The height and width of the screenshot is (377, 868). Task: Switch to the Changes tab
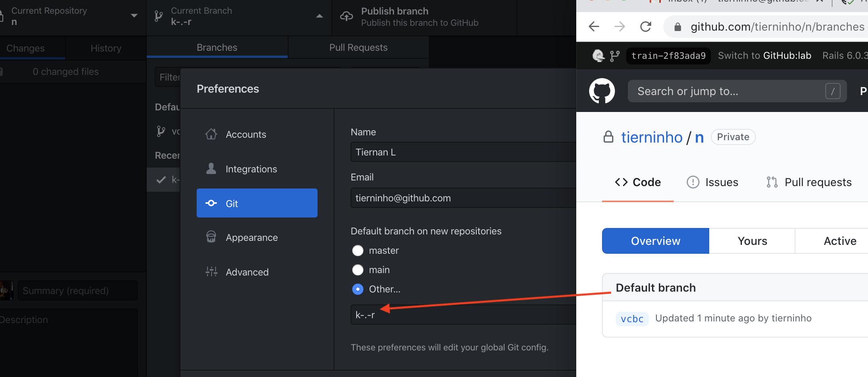32,48
